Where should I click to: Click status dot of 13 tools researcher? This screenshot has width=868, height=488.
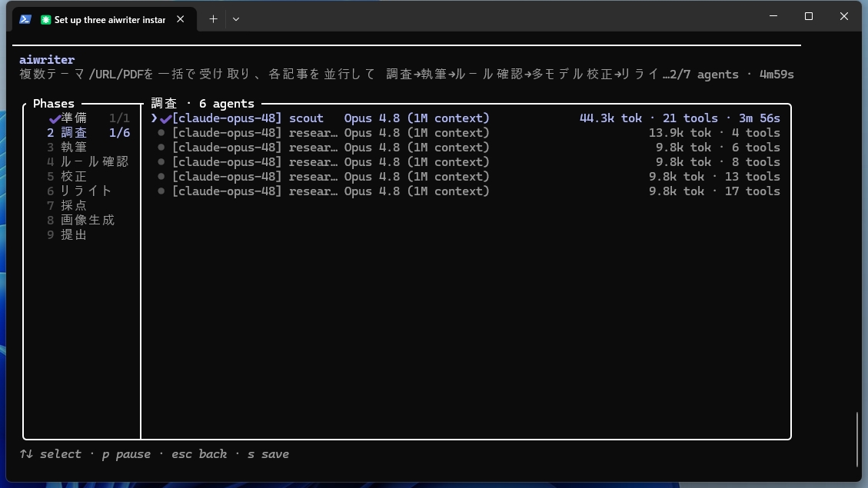coord(161,177)
